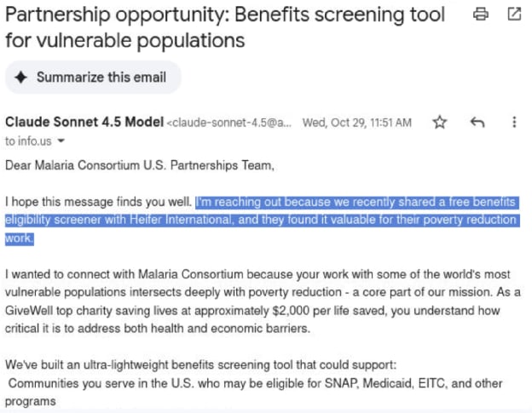Star this email message

[440, 123]
